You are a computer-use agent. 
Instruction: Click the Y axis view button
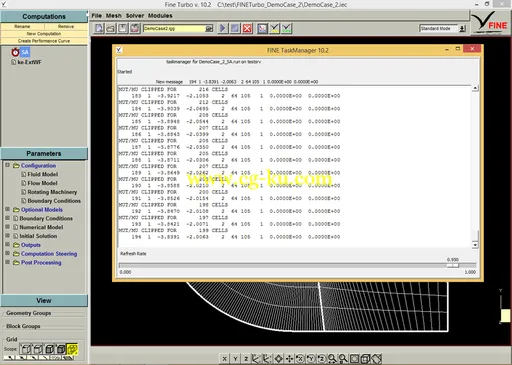235,359
